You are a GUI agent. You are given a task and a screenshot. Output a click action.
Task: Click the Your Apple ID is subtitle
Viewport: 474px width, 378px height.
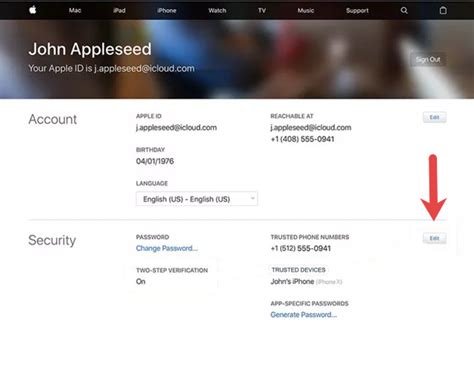111,68
